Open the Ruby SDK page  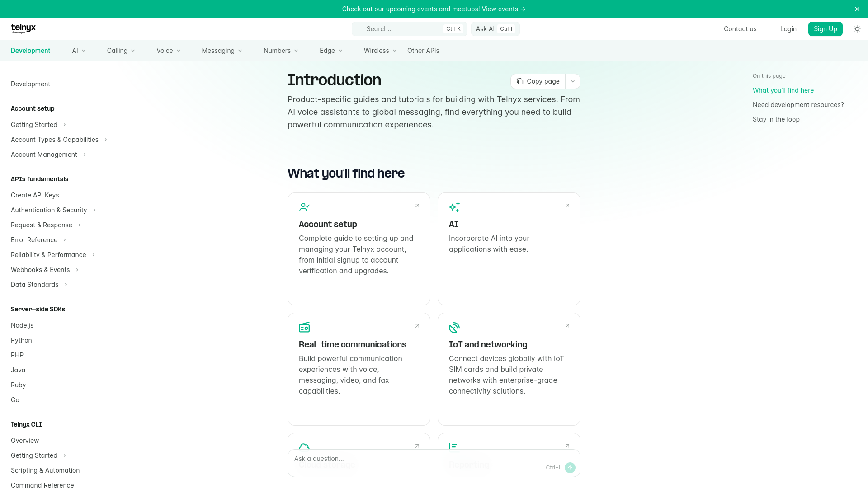click(x=19, y=385)
